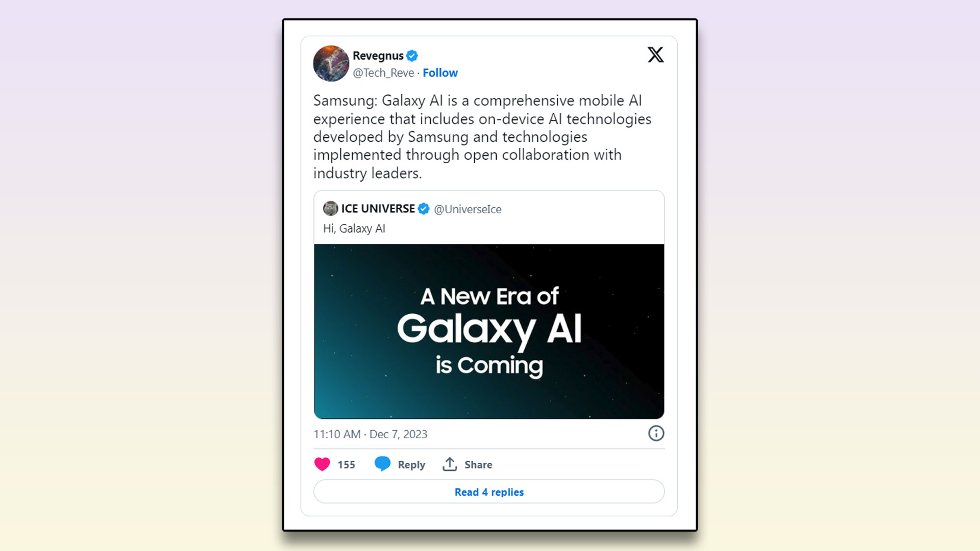This screenshot has height=551, width=980.
Task: Click the Share upload icon
Action: [x=451, y=464]
